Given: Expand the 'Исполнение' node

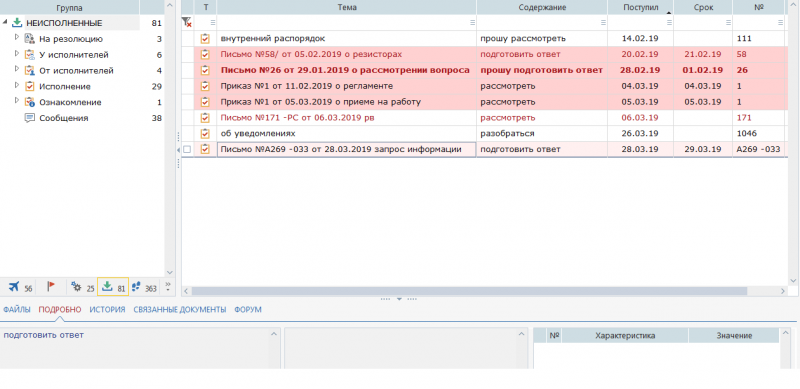Looking at the screenshot, I should click(17, 85).
